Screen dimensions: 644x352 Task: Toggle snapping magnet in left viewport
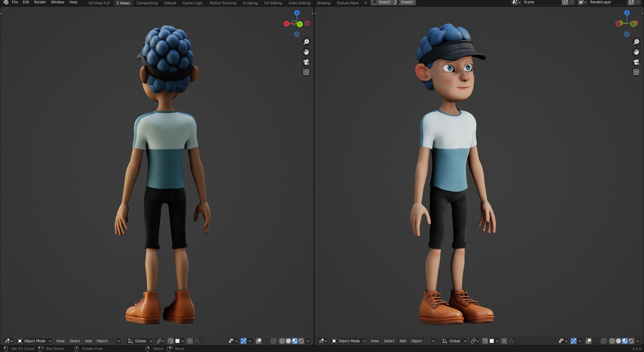tap(171, 341)
